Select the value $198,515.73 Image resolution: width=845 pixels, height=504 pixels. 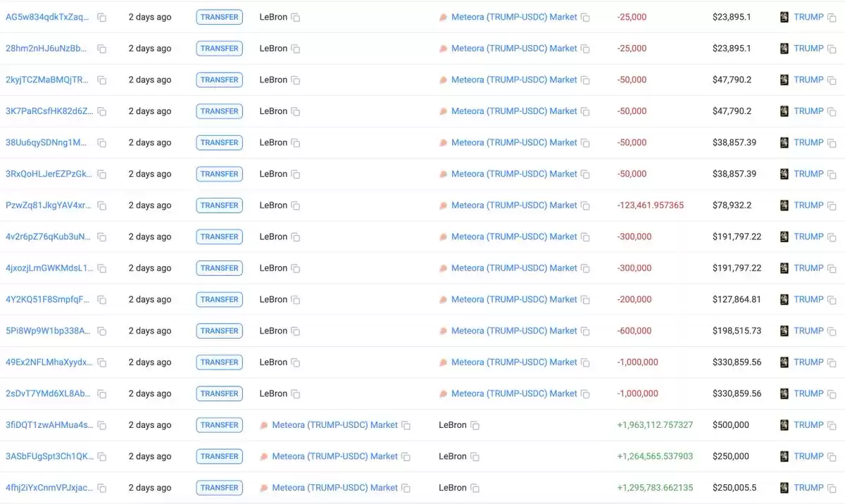737,331
